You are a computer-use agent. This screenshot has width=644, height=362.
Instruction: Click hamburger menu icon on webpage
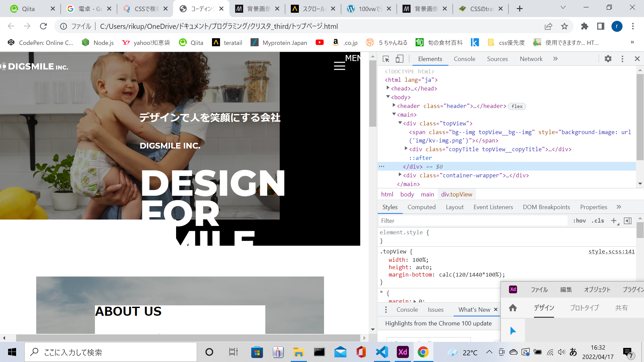339,66
